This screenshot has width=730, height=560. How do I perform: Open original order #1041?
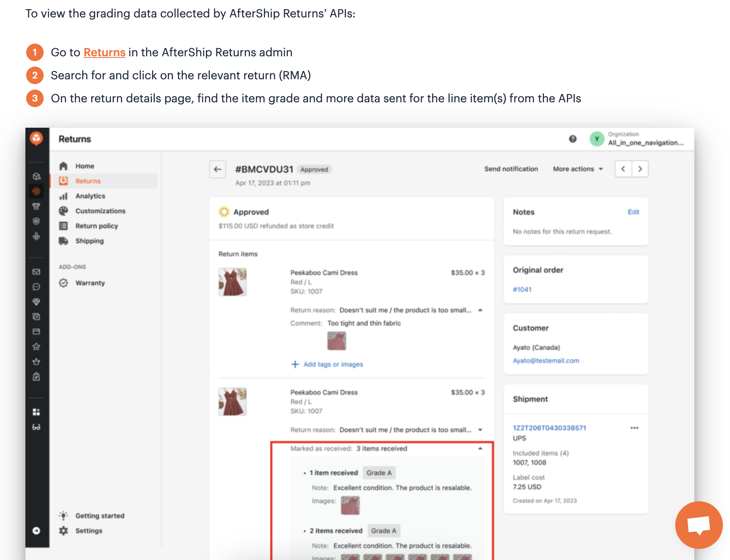522,290
